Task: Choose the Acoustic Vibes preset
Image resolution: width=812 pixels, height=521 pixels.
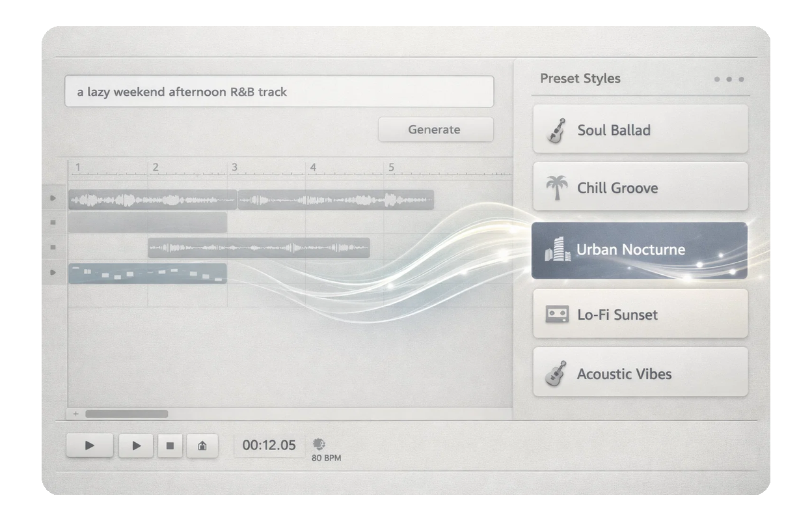Action: (640, 373)
